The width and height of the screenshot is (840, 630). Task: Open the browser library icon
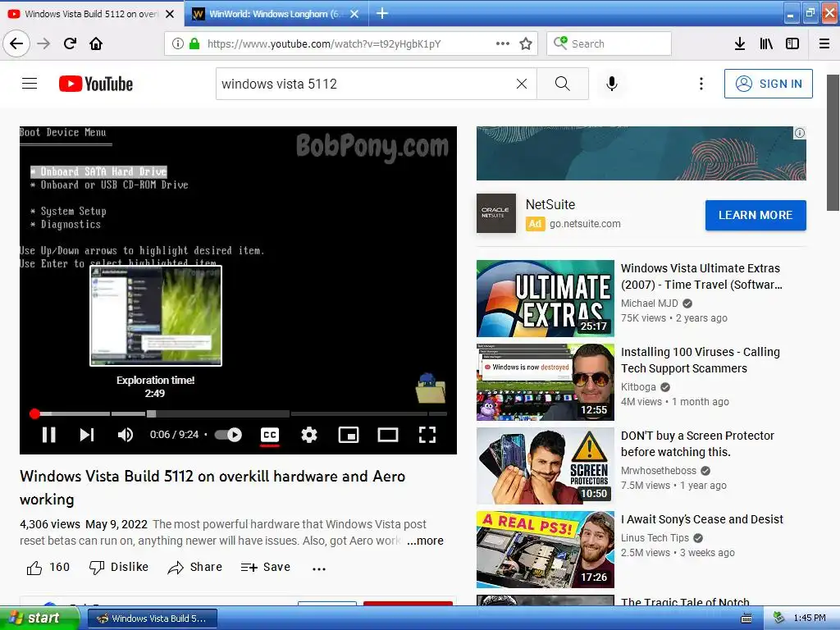click(766, 43)
